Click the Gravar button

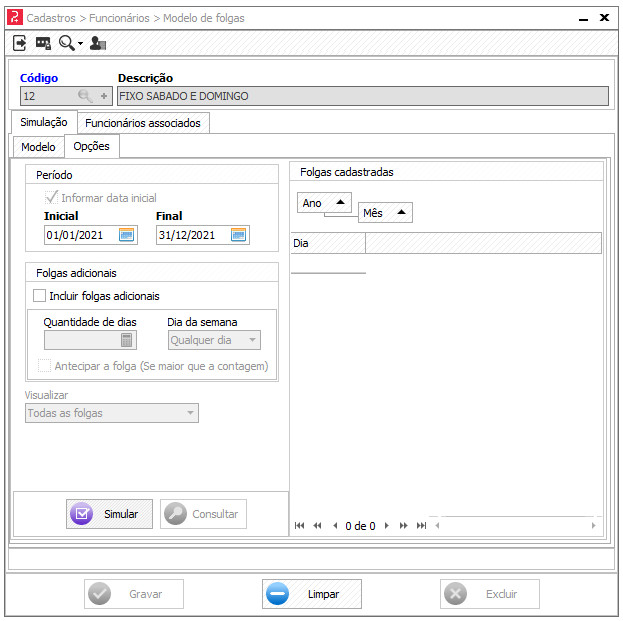tap(134, 594)
